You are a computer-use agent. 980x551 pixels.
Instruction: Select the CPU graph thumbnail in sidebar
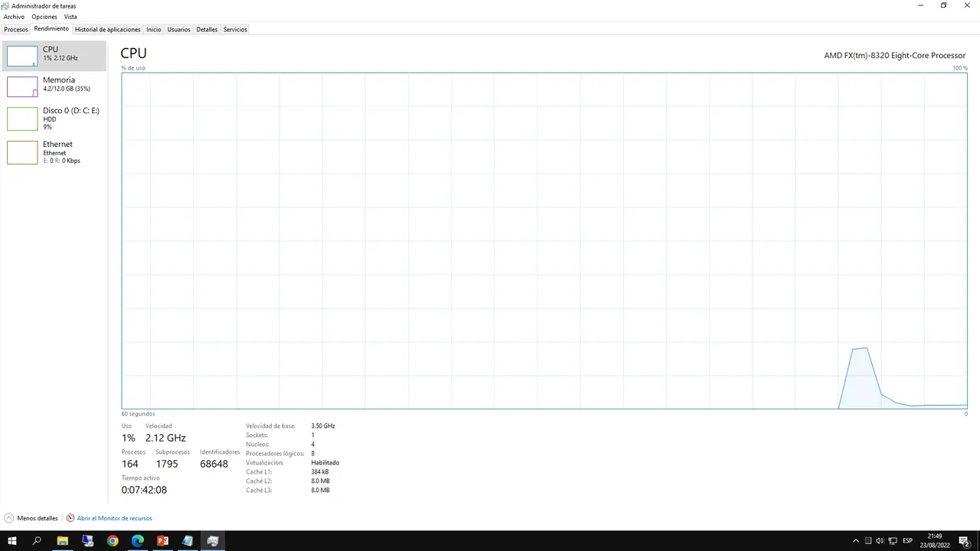pyautogui.click(x=22, y=56)
